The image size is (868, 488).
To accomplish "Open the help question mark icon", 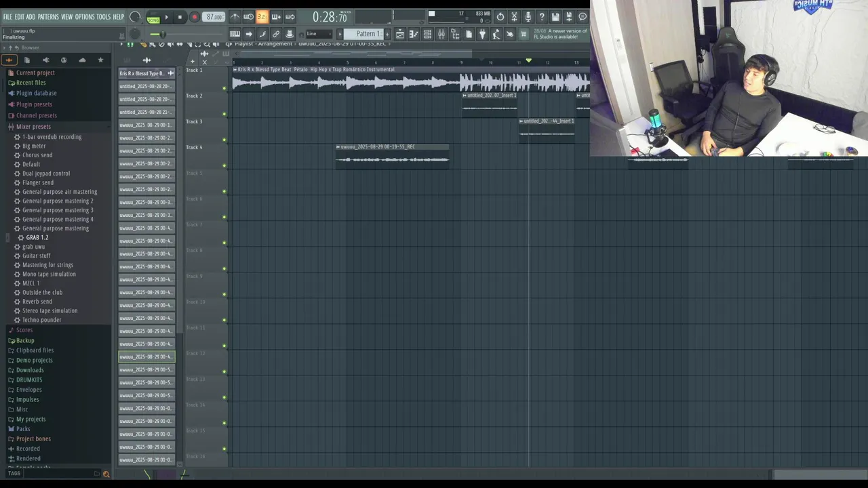I will 541,17.
